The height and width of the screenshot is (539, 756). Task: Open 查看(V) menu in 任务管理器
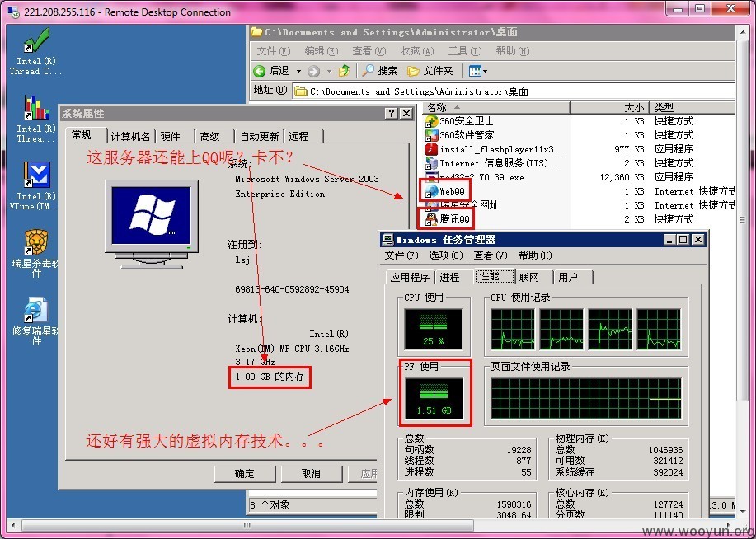click(490, 255)
